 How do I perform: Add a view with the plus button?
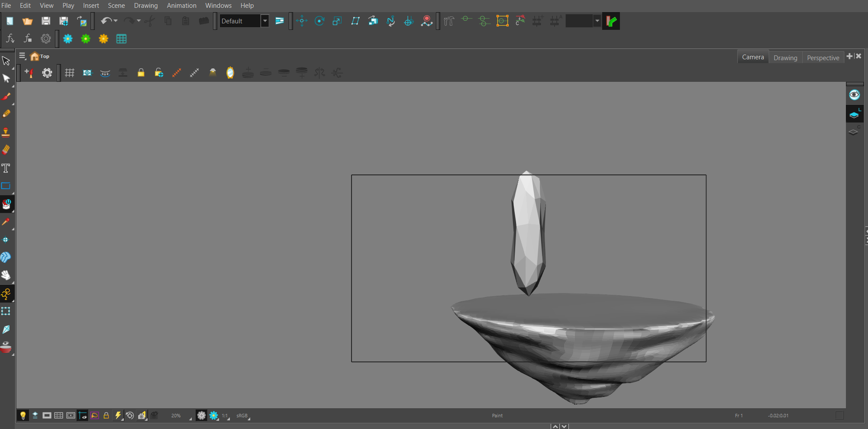point(849,56)
